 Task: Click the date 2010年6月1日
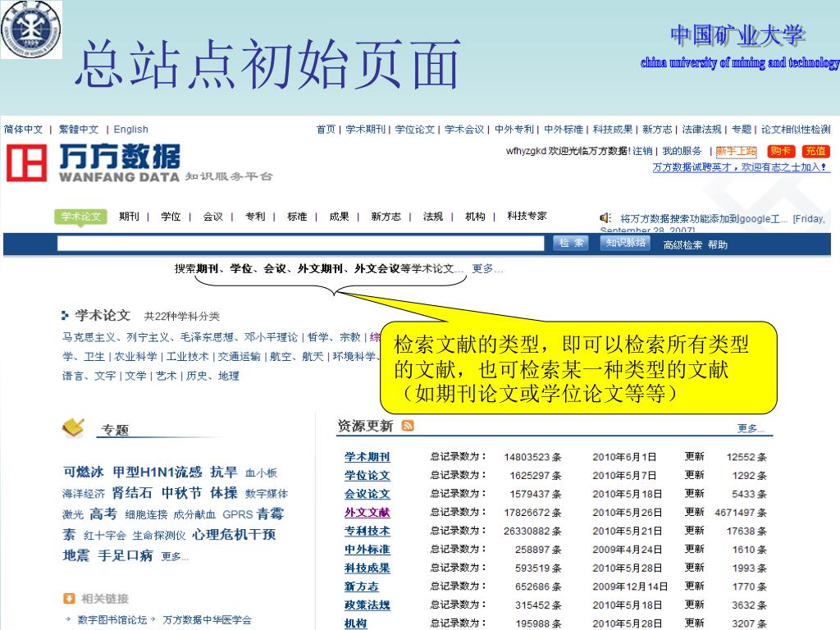624,457
